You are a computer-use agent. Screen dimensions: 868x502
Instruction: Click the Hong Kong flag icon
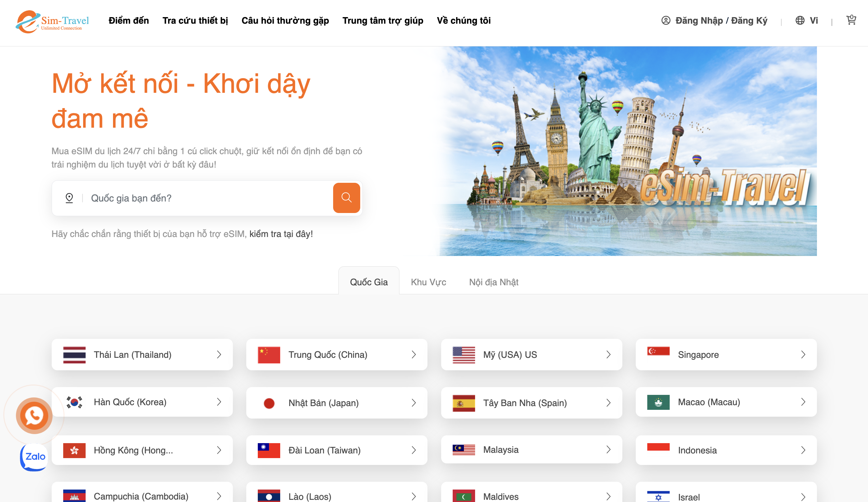click(74, 450)
